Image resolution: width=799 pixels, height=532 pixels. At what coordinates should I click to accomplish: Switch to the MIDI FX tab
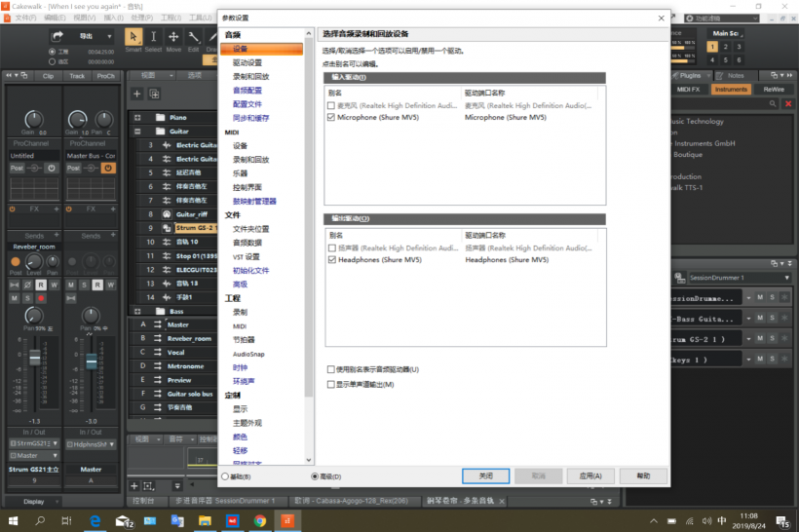(688, 89)
